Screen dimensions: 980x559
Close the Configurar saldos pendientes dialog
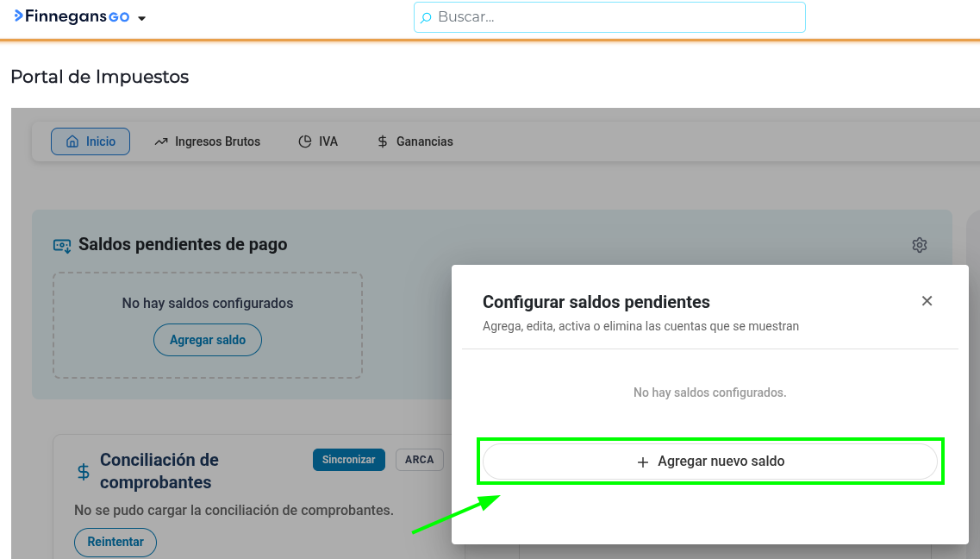point(927,301)
